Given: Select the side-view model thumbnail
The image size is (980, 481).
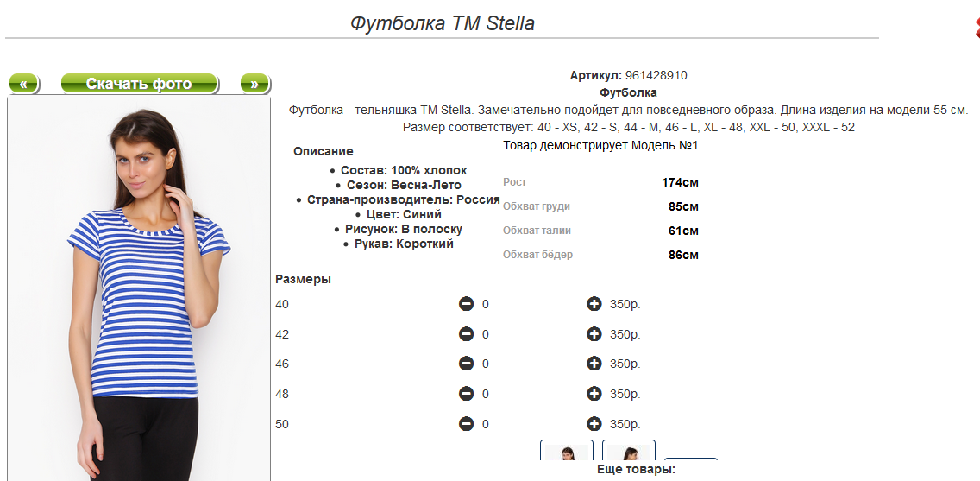Looking at the screenshot, I should tap(628, 452).
